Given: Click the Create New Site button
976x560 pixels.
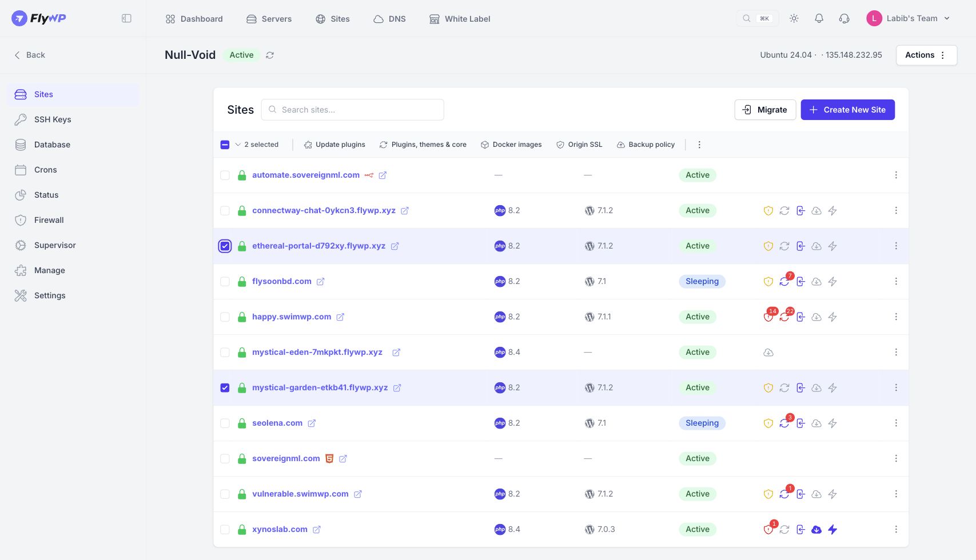Looking at the screenshot, I should point(847,110).
